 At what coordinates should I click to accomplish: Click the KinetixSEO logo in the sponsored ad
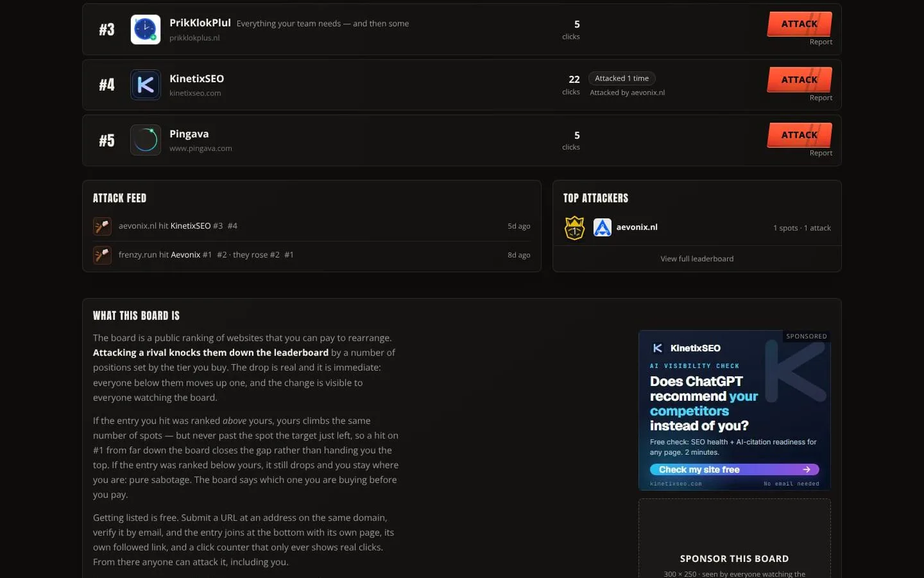click(x=658, y=348)
